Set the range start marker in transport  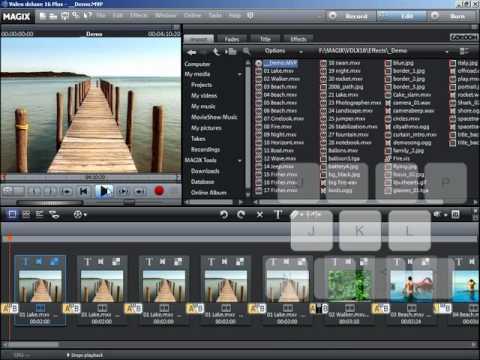34,191
